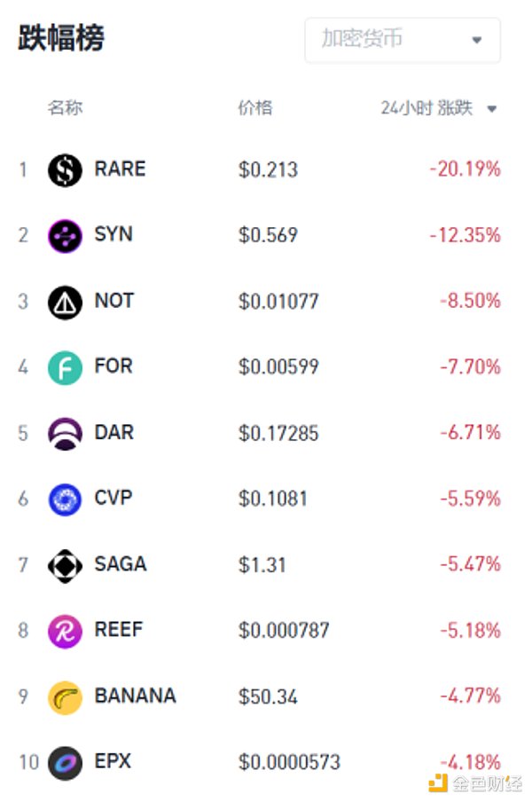
Task: Click the $0.569 SYN price
Action: pos(268,235)
